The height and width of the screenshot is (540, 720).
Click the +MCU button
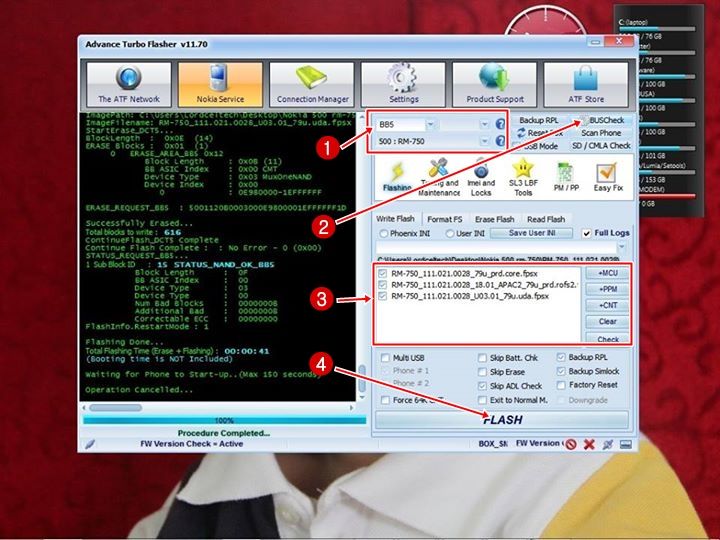(607, 273)
